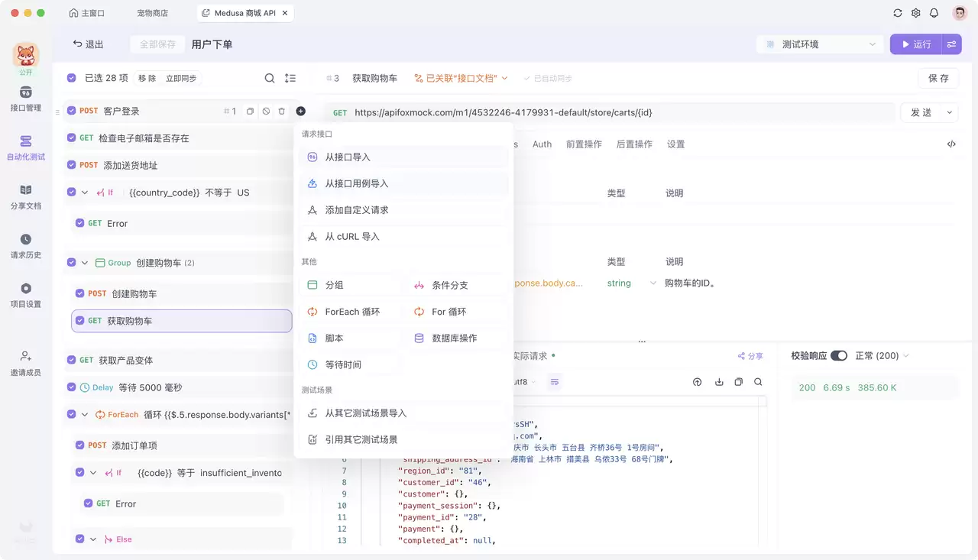Add a ForEach 循环 step
The height and width of the screenshot is (560, 978).
coord(350,312)
